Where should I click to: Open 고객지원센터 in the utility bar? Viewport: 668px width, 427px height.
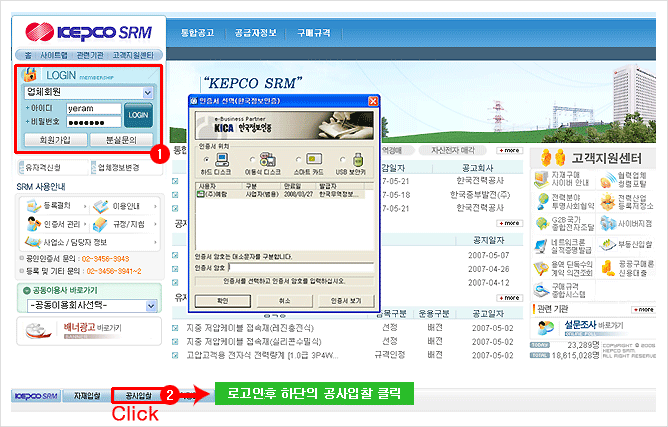click(x=133, y=55)
